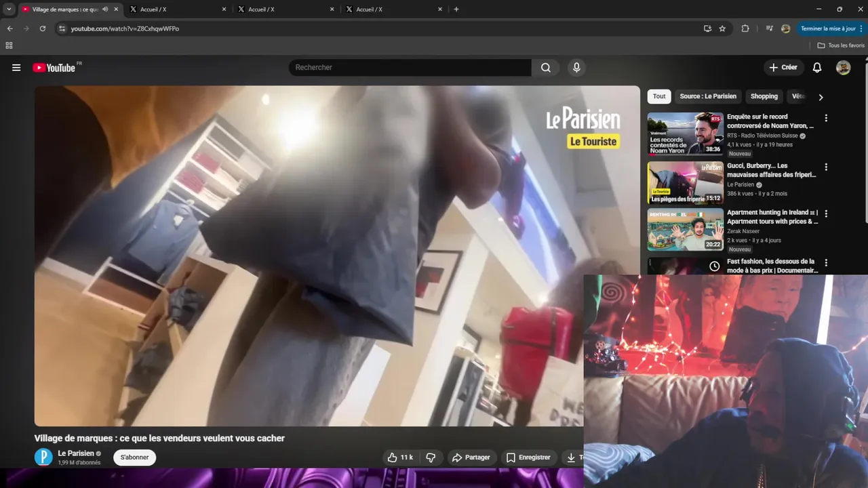This screenshot has height=488, width=868.
Task: Open the Chrome profile avatar
Action: click(x=785, y=28)
